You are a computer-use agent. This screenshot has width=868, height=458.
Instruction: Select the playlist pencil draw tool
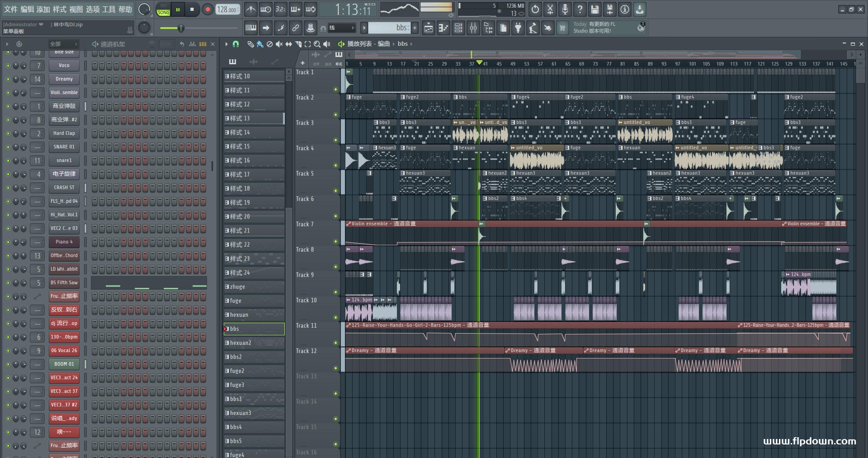tap(250, 44)
